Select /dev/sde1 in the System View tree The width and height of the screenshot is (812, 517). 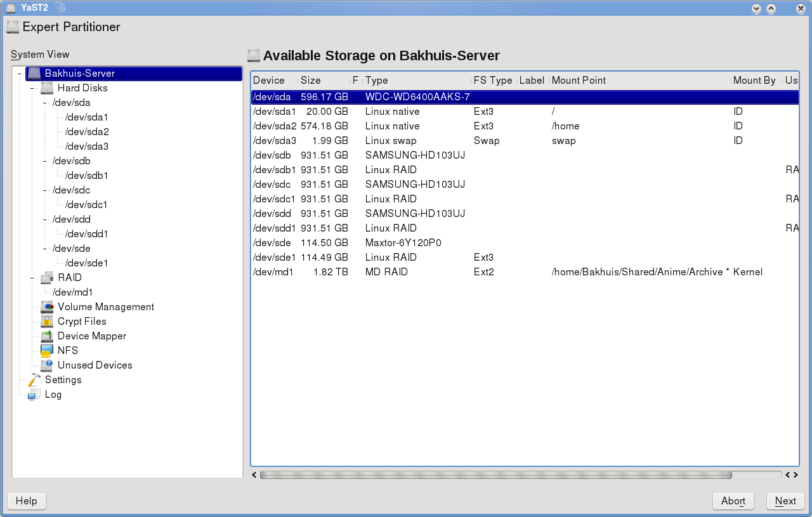(87, 263)
